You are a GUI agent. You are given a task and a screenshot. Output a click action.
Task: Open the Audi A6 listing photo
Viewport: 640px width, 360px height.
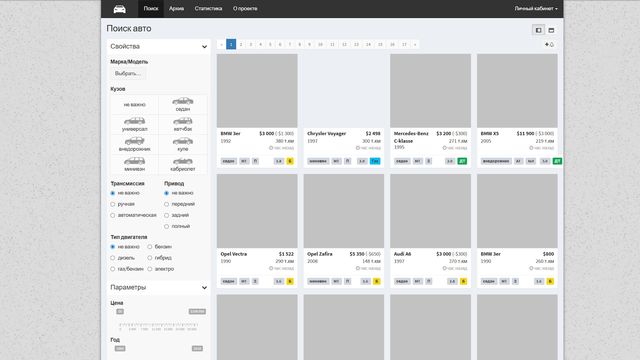[x=430, y=211]
